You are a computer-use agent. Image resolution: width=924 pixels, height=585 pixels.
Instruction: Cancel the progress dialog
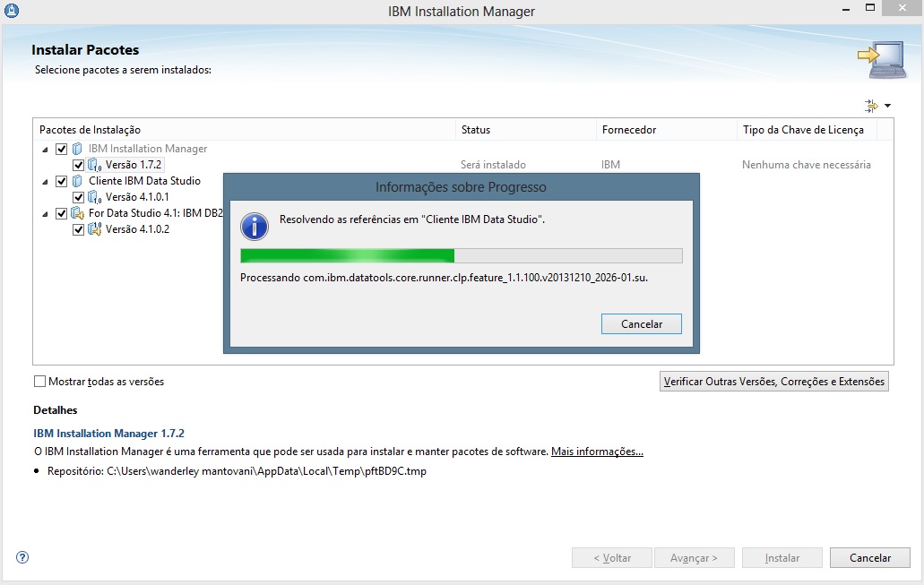(x=641, y=323)
